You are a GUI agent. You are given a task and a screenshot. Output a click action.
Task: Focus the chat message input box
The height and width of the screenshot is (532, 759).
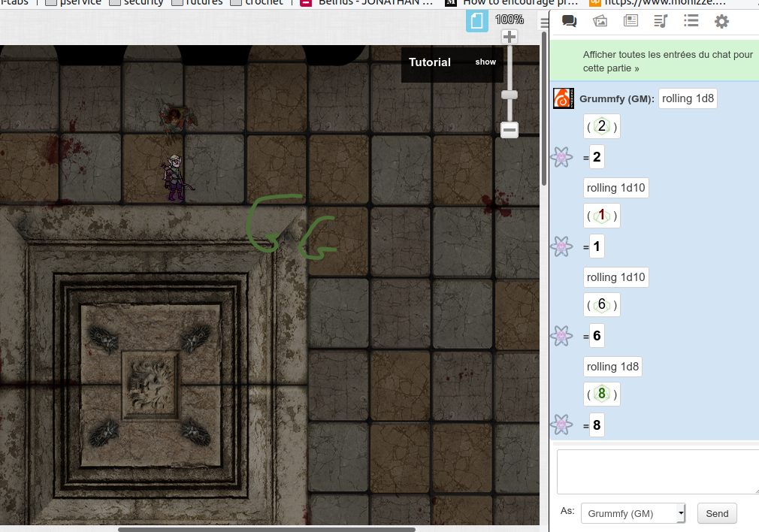pyautogui.click(x=658, y=471)
